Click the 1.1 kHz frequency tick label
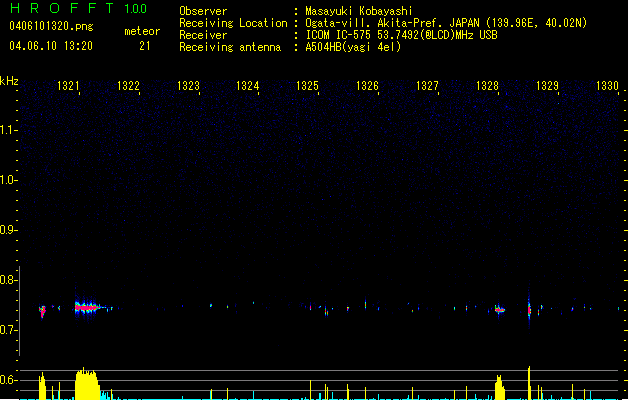 click(8, 130)
